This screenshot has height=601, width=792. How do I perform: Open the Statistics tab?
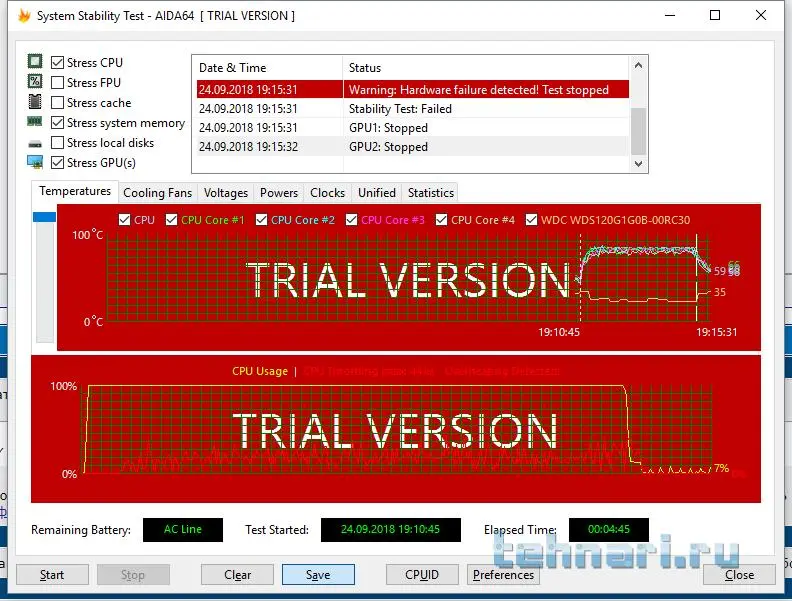tap(431, 193)
